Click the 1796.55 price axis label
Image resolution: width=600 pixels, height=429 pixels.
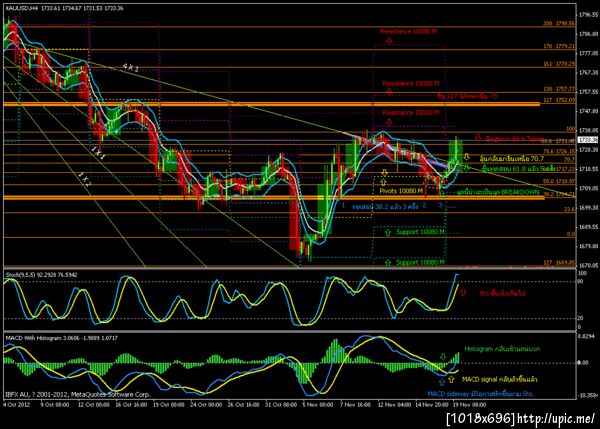pyautogui.click(x=589, y=15)
